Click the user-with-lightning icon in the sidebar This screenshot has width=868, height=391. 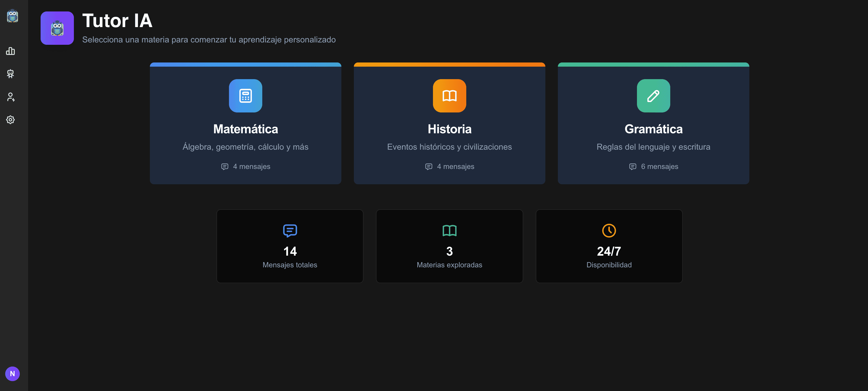pyautogui.click(x=10, y=97)
